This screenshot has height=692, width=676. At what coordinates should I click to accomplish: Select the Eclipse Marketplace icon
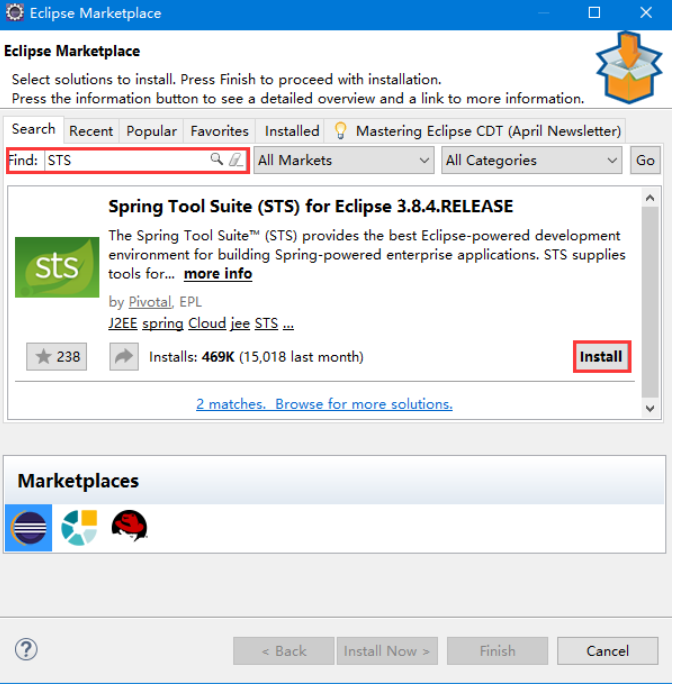[29, 530]
